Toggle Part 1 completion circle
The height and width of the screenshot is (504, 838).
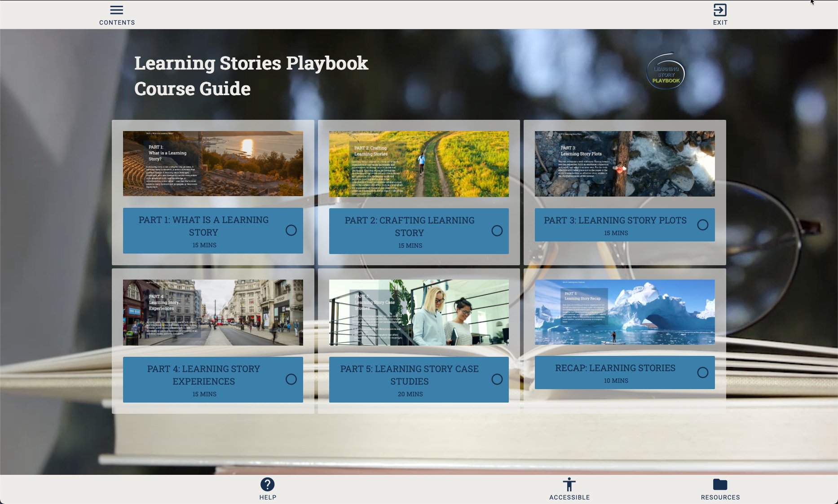291,230
